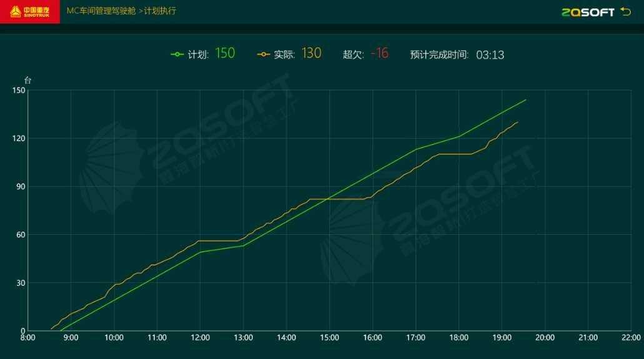Click the 90 label on vertical axis
The height and width of the screenshot is (359, 644).
click(x=19, y=187)
